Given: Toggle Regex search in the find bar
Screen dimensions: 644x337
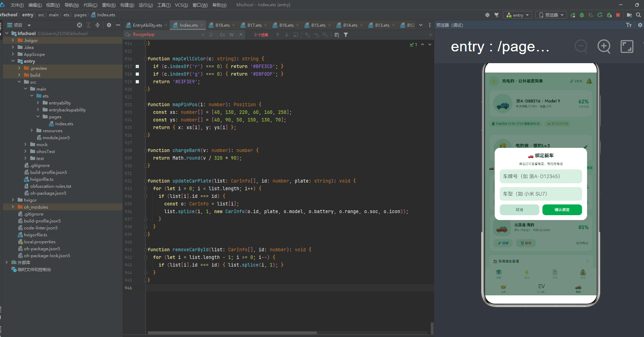Looking at the screenshot, I should point(241,35).
